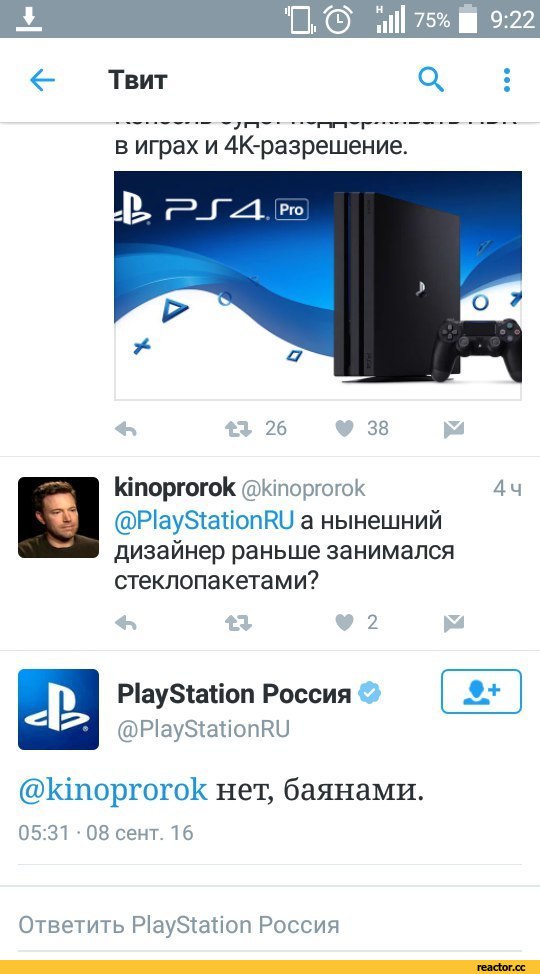This screenshot has width=540, height=974.
Task: Reply to kinoprorok's tweet
Action: (x=126, y=623)
